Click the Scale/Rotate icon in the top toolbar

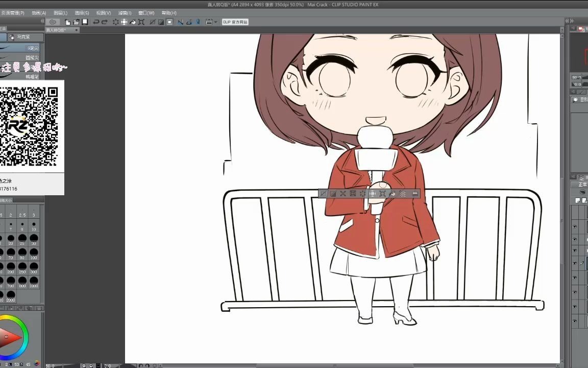pos(141,22)
